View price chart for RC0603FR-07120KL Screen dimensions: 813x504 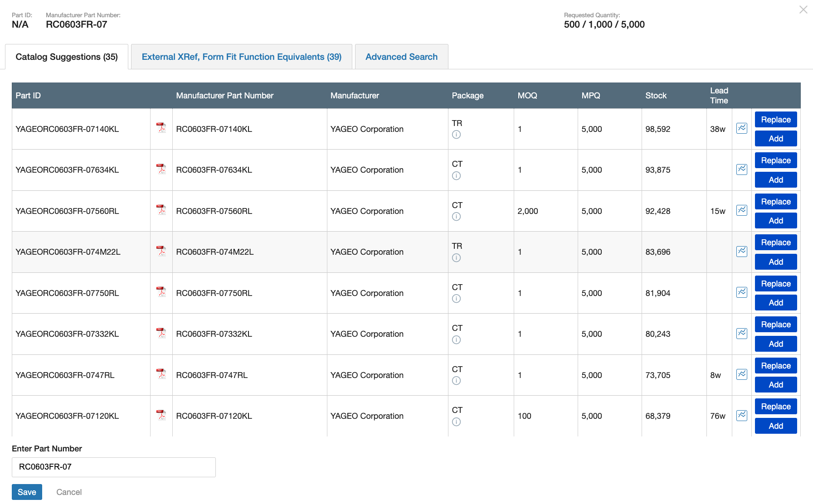click(x=742, y=416)
